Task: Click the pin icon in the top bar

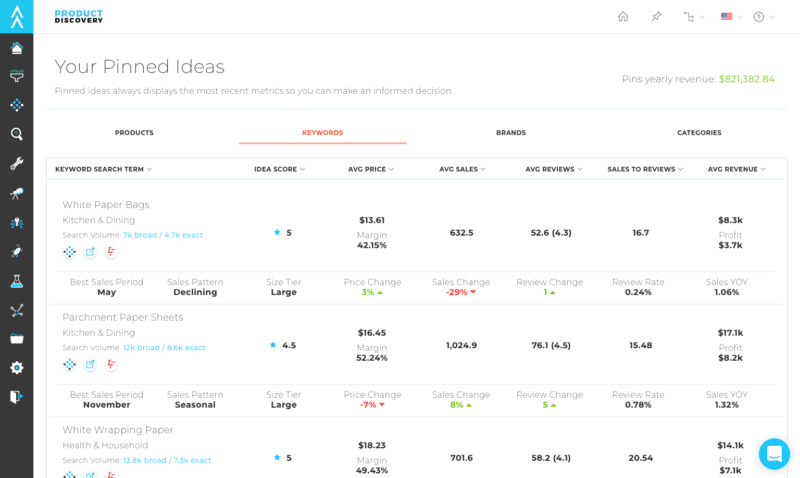Action: click(656, 17)
